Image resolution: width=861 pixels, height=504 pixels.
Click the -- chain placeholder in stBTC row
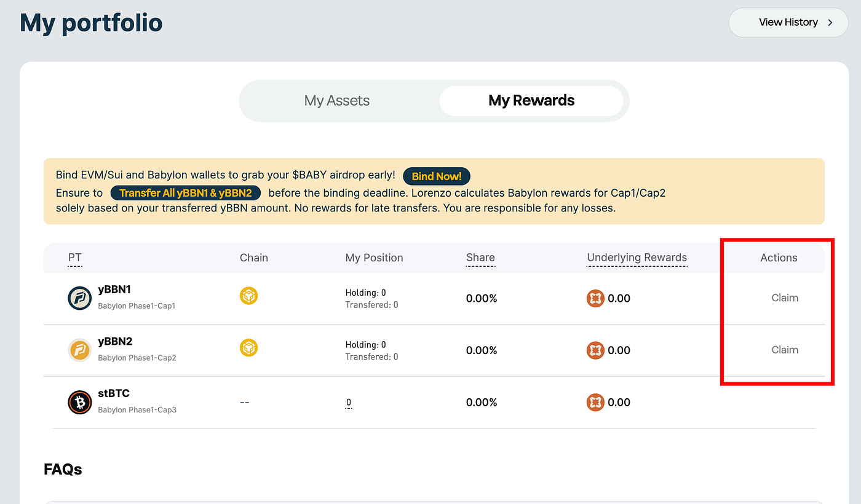point(245,403)
